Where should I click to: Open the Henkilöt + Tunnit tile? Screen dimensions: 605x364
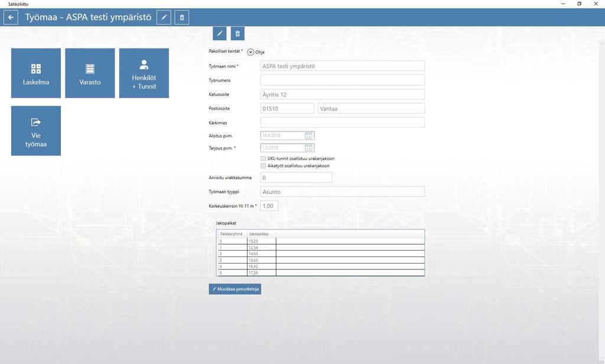144,73
